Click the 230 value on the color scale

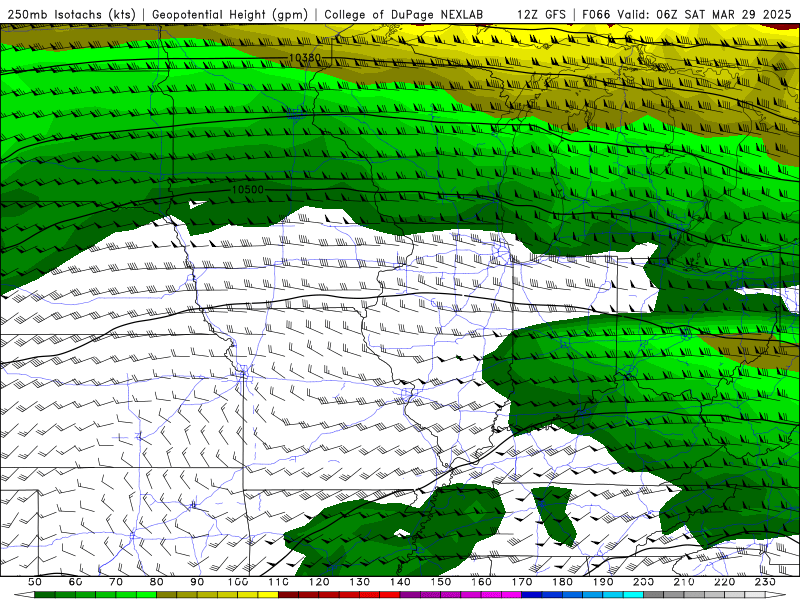coord(766,582)
